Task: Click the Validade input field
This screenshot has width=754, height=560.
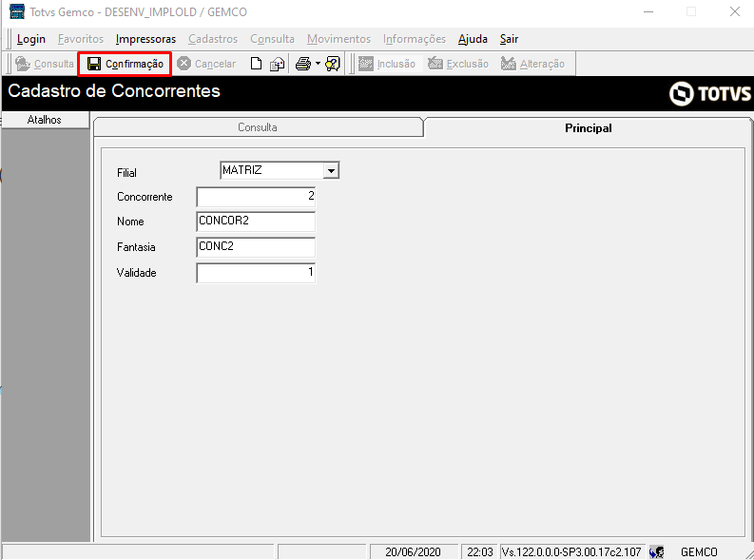Action: coord(256,273)
